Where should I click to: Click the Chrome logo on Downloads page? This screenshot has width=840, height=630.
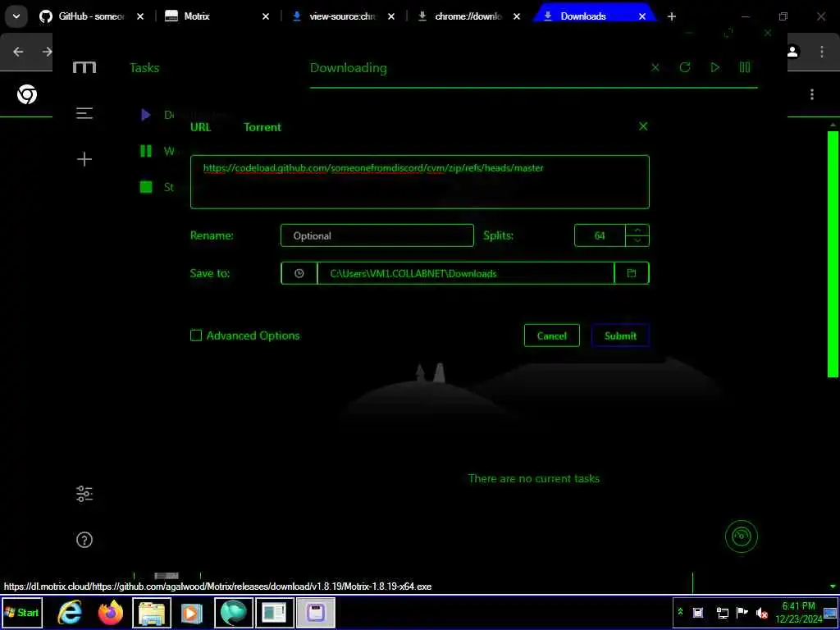click(x=27, y=94)
